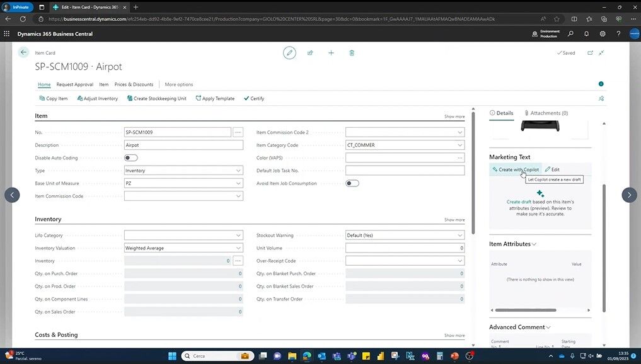Open Base Unit of Measure dropdown

(x=238, y=183)
